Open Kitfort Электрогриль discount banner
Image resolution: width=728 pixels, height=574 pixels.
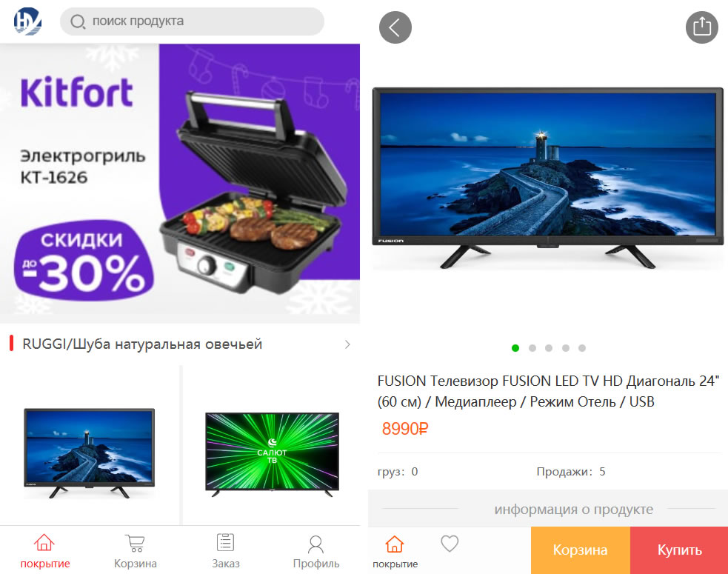pos(180,184)
